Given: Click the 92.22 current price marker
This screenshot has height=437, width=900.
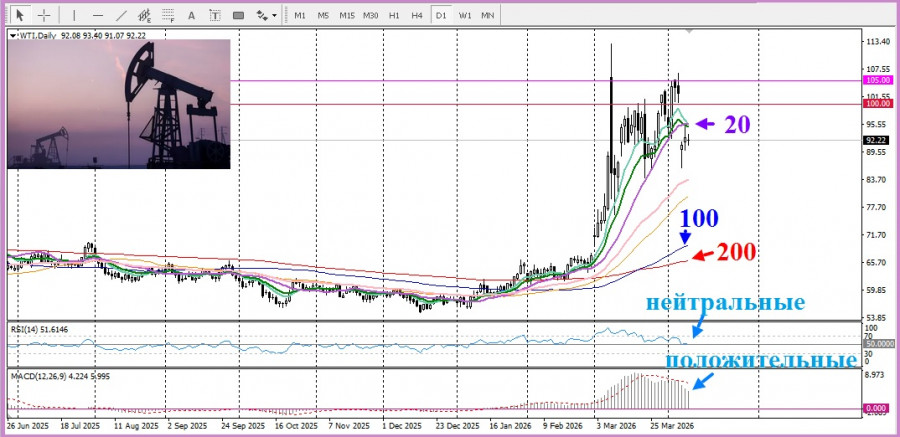Looking at the screenshot, I should pyautogui.click(x=876, y=141).
